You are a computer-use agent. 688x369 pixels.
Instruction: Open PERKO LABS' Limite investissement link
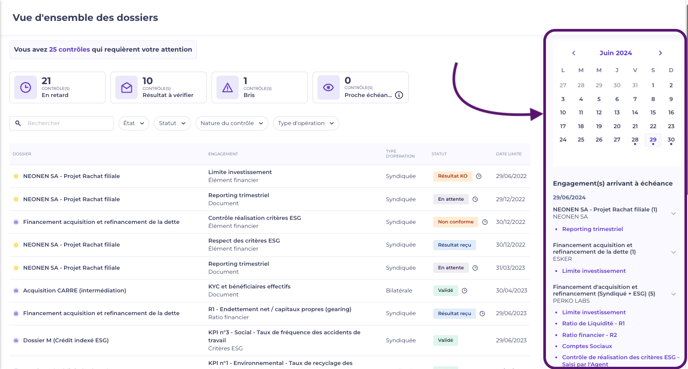pos(594,312)
